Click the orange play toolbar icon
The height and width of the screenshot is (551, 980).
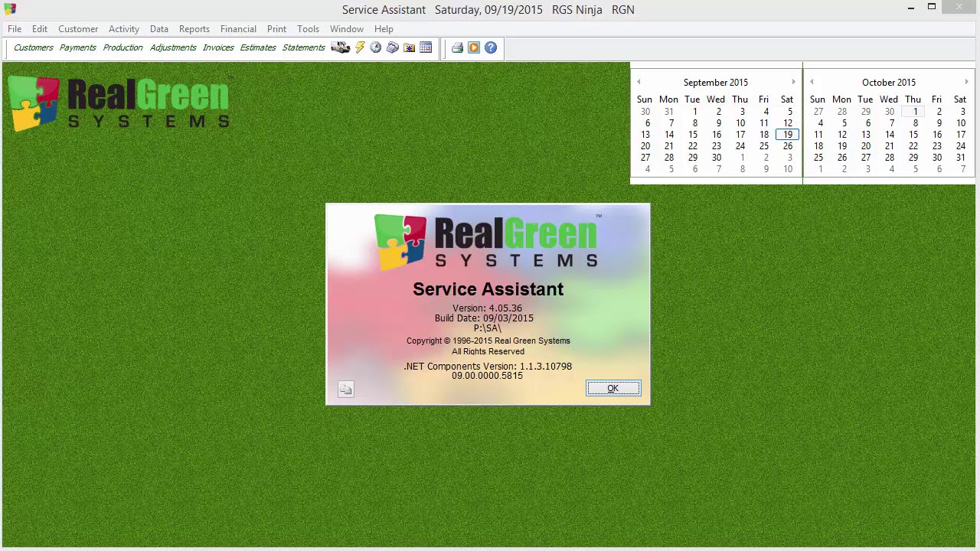point(474,47)
